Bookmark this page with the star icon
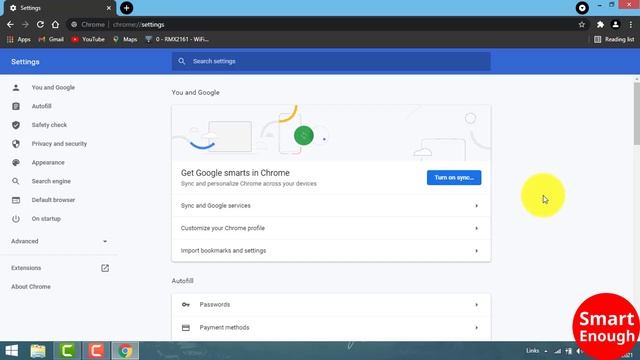The height and width of the screenshot is (360, 640). pyautogui.click(x=582, y=24)
